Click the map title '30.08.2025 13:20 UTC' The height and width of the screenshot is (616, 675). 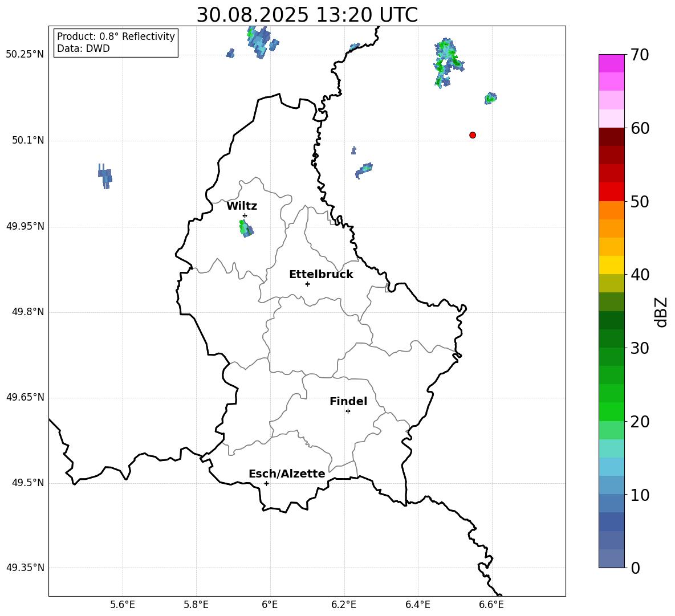click(x=307, y=15)
